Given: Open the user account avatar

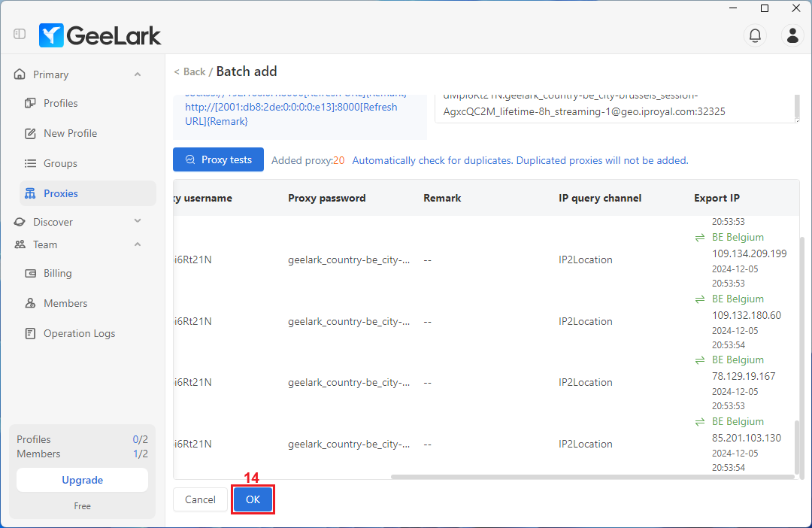Looking at the screenshot, I should tap(792, 35).
